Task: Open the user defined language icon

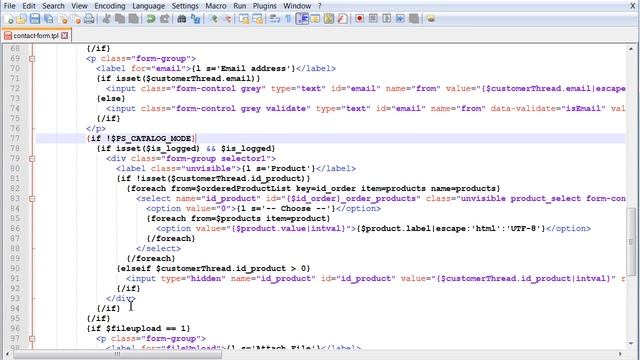Action: [315, 19]
